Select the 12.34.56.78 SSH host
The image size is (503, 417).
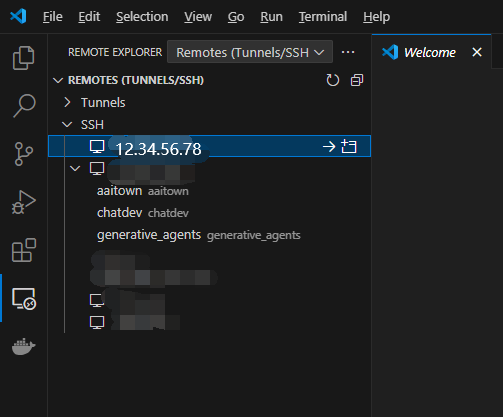(209, 146)
